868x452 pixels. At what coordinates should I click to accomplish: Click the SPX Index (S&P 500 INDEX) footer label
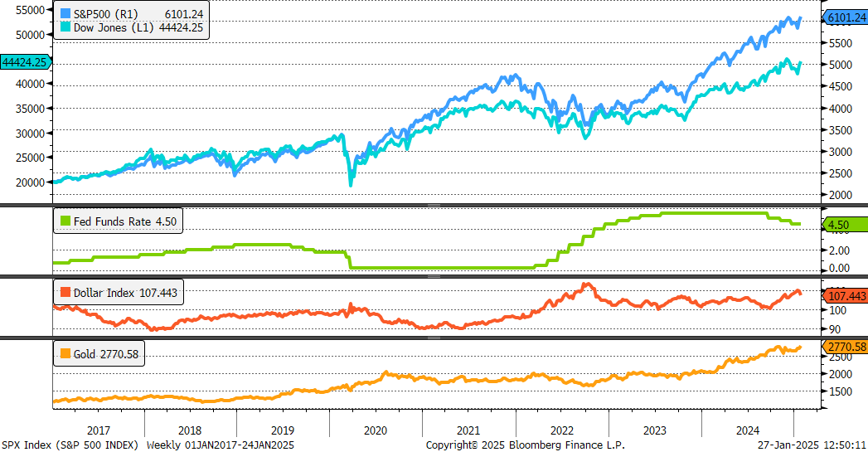[70, 445]
